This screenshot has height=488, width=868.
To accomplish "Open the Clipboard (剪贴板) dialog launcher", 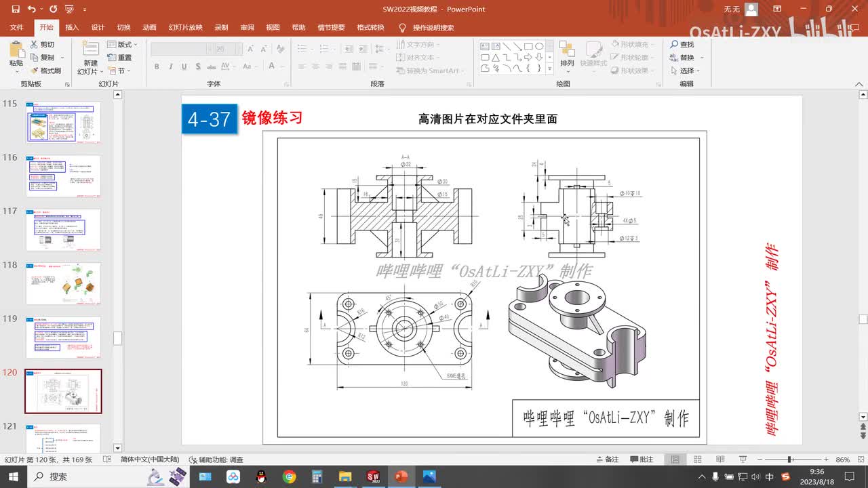I will pyautogui.click(x=67, y=84).
